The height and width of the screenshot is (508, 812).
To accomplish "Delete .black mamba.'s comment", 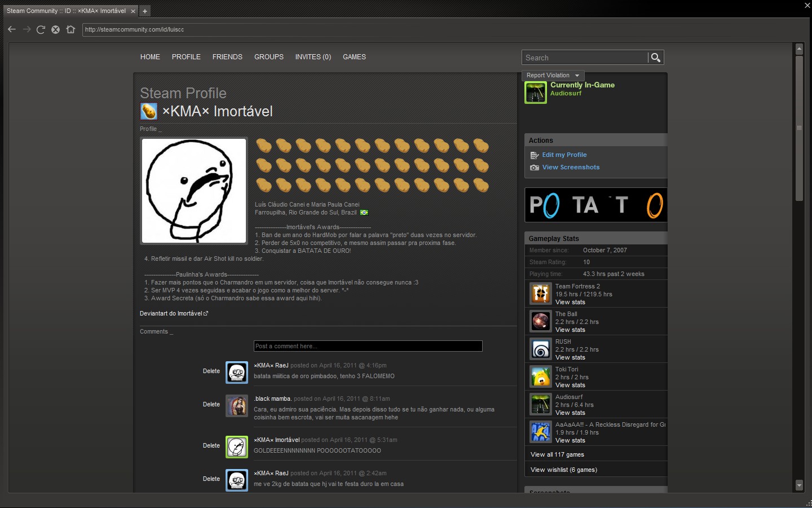I will [211, 404].
